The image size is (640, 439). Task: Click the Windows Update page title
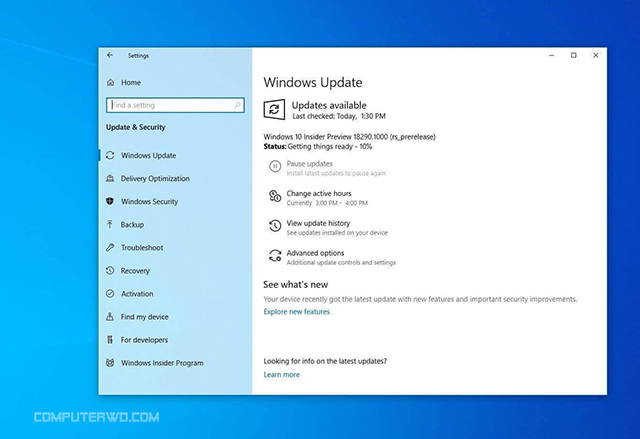(x=313, y=82)
